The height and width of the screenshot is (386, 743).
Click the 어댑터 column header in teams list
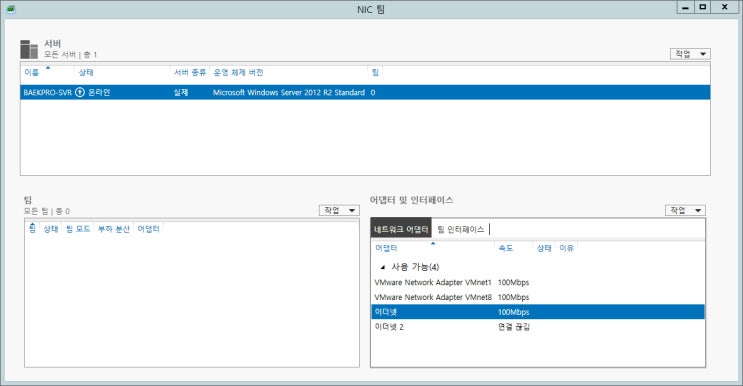(x=148, y=229)
